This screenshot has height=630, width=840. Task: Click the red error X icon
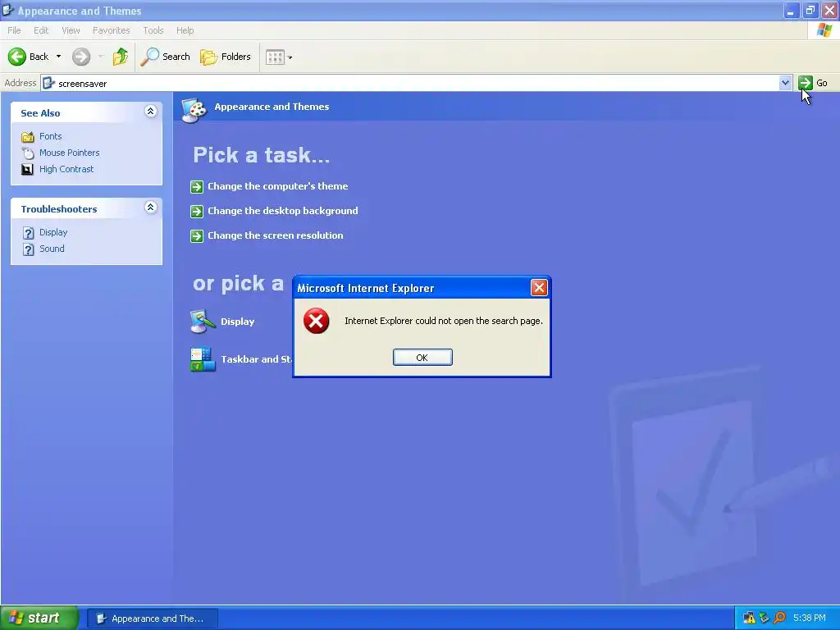(317, 321)
